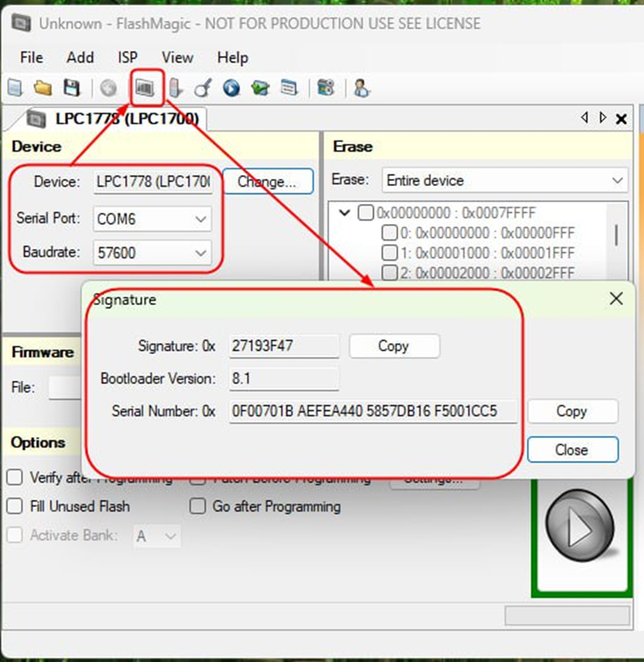Click the New project toolbar icon

click(x=14, y=88)
